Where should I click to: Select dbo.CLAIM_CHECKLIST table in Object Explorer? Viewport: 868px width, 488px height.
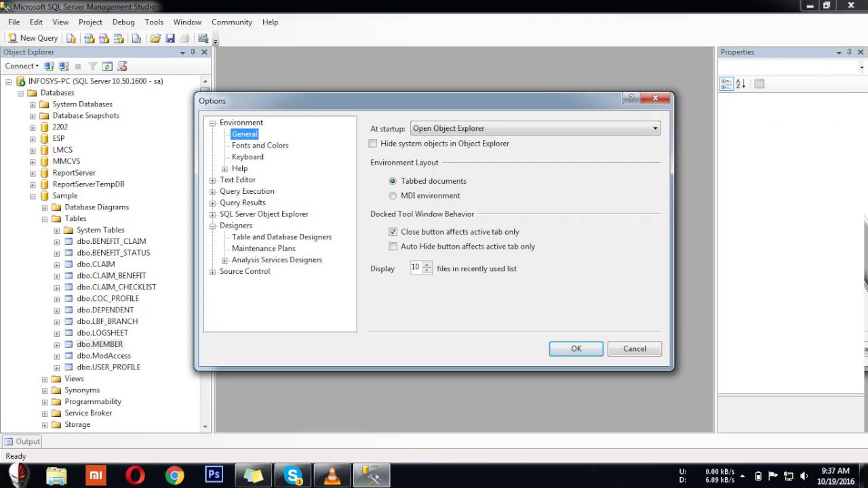pos(116,287)
